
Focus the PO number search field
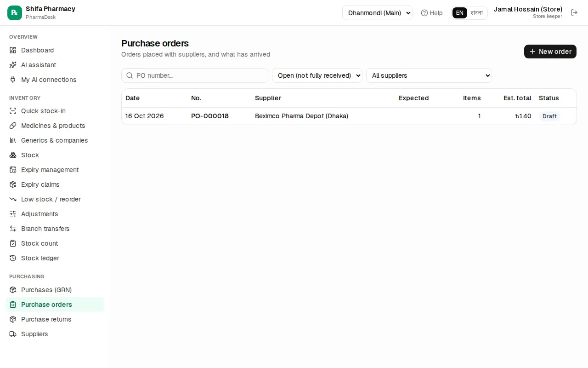(195, 75)
